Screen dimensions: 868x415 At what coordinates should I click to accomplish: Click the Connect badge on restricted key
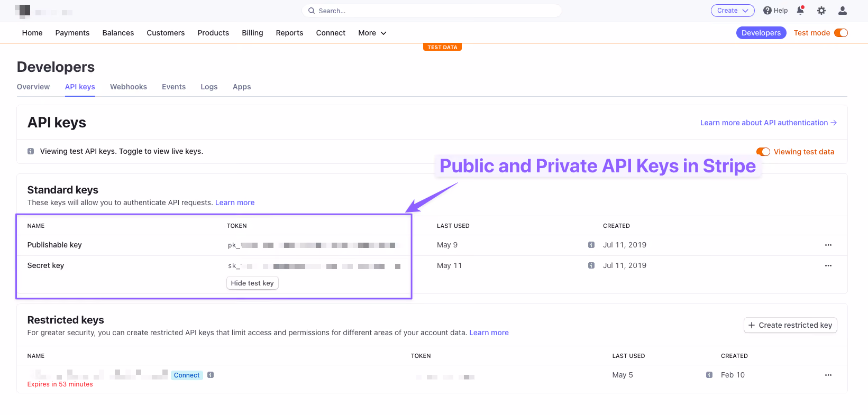(187, 375)
